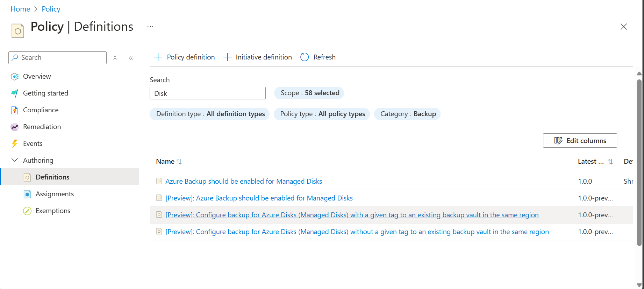
Task: Click the Events lightning bolt icon
Action: point(15,144)
